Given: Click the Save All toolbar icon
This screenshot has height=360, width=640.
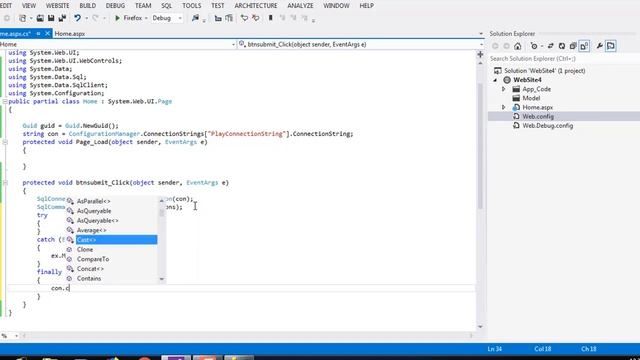Looking at the screenshot, I should (62, 18).
